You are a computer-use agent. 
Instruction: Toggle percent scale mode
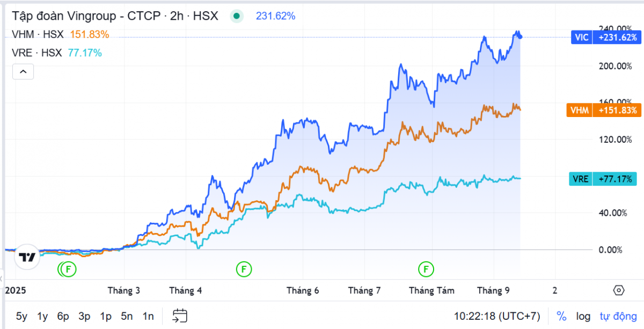point(561,316)
